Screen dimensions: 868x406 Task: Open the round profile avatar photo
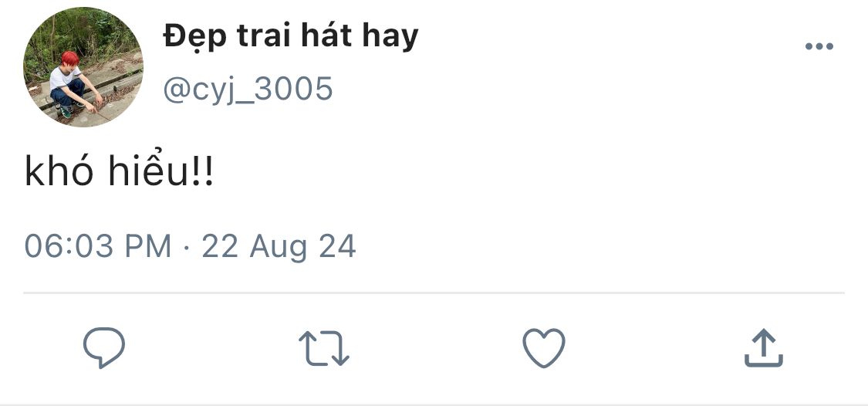tap(83, 67)
